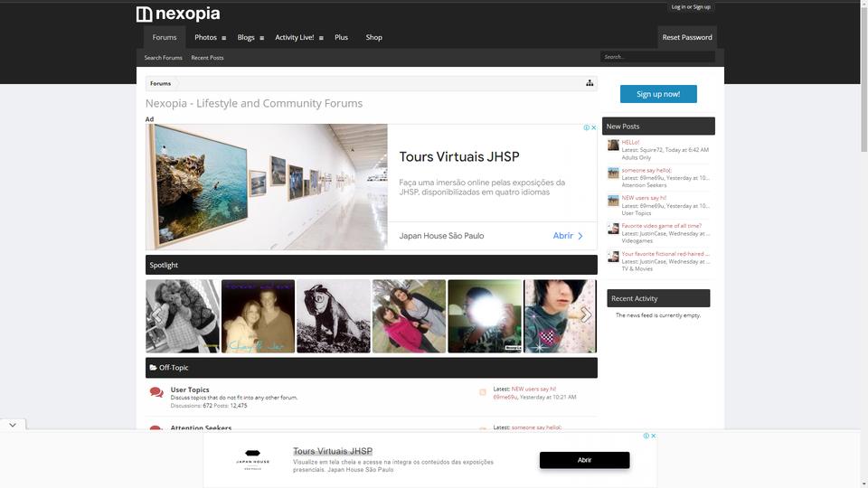868x488 pixels.
Task: Open spotlight photo of person with black hair
Action: point(561,316)
